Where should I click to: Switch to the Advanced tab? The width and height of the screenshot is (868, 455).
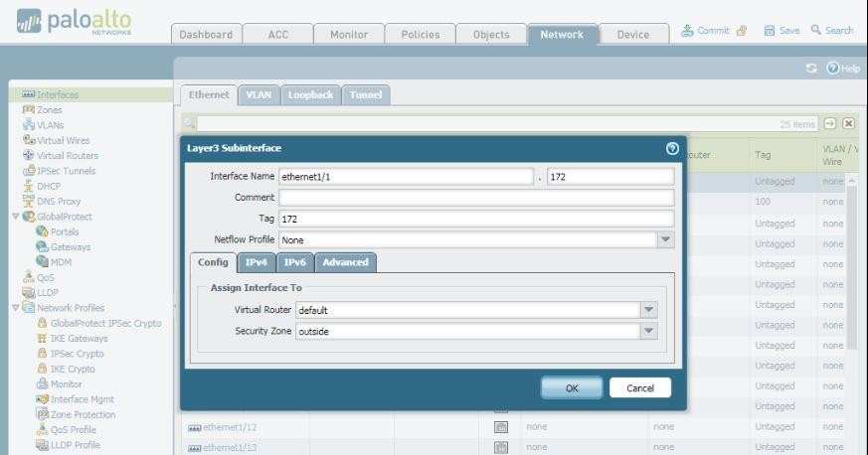(x=345, y=262)
